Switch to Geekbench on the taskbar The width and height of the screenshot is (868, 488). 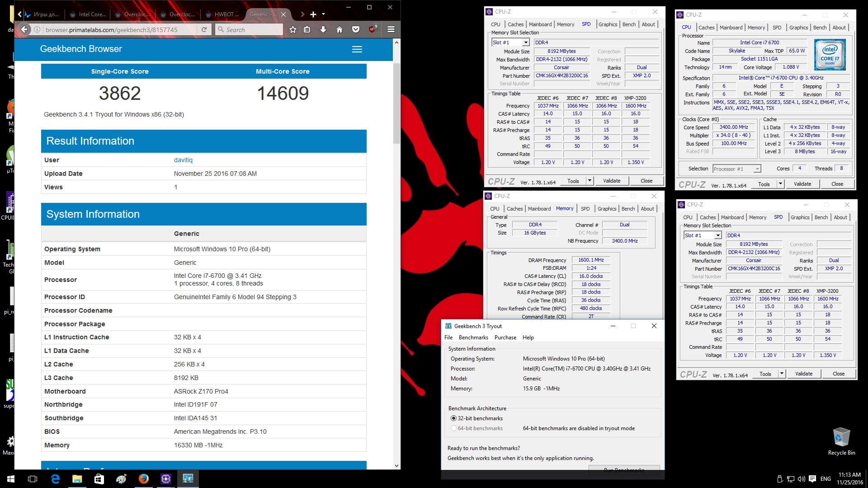[188, 479]
